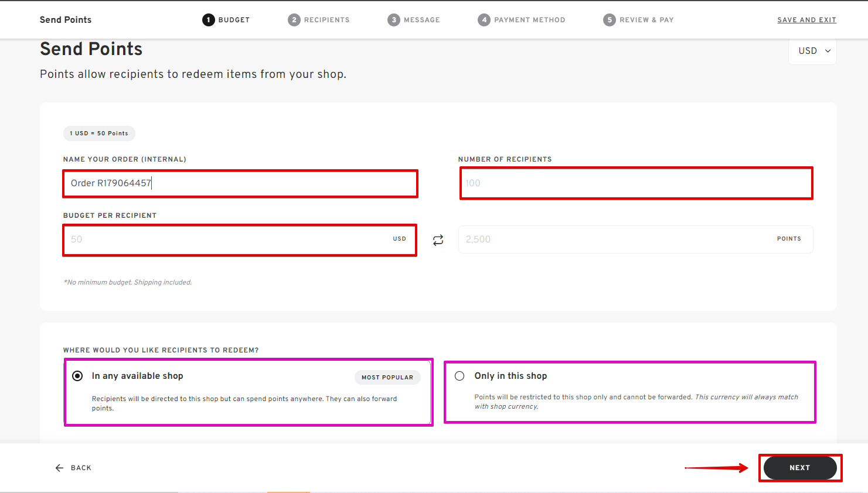868x493 pixels.
Task: Go to the Review & Pay step
Action: tap(638, 19)
